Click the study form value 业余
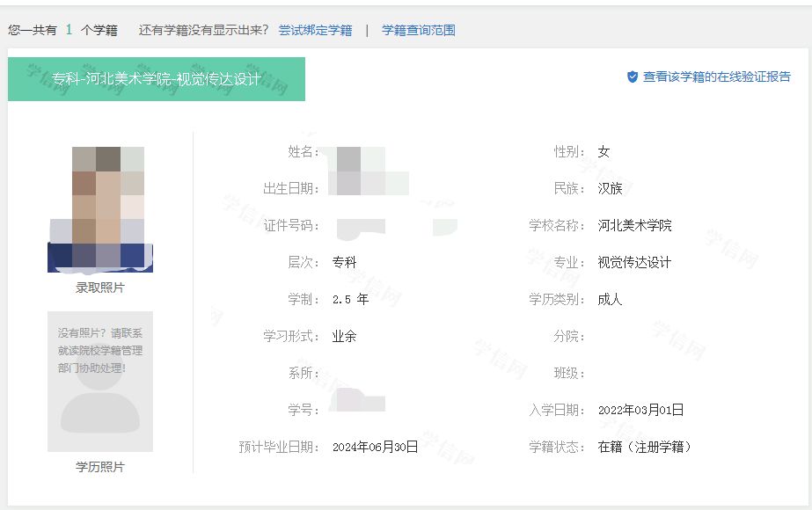812x510 pixels. [344, 336]
